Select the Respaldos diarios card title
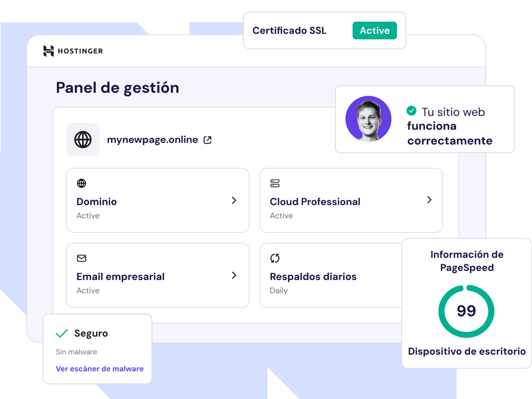Viewport: 532px width, 399px height. click(313, 276)
